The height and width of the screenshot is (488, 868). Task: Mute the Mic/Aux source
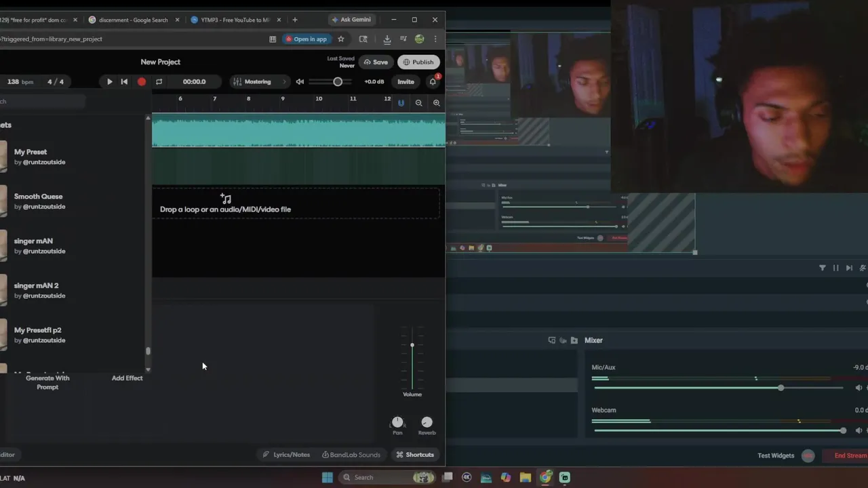[x=859, y=388]
